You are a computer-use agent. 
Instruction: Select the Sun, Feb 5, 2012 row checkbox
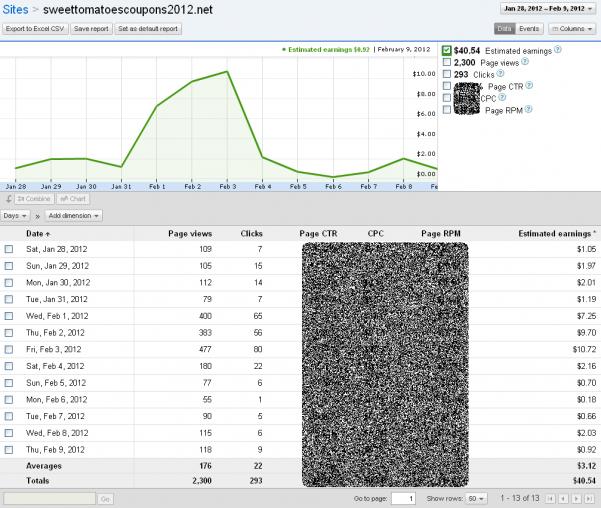click(x=9, y=383)
